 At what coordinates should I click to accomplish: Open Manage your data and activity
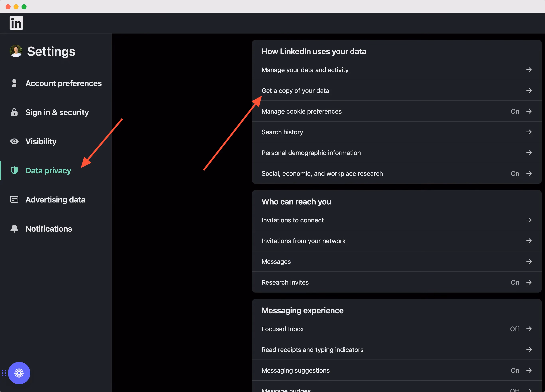point(397,70)
